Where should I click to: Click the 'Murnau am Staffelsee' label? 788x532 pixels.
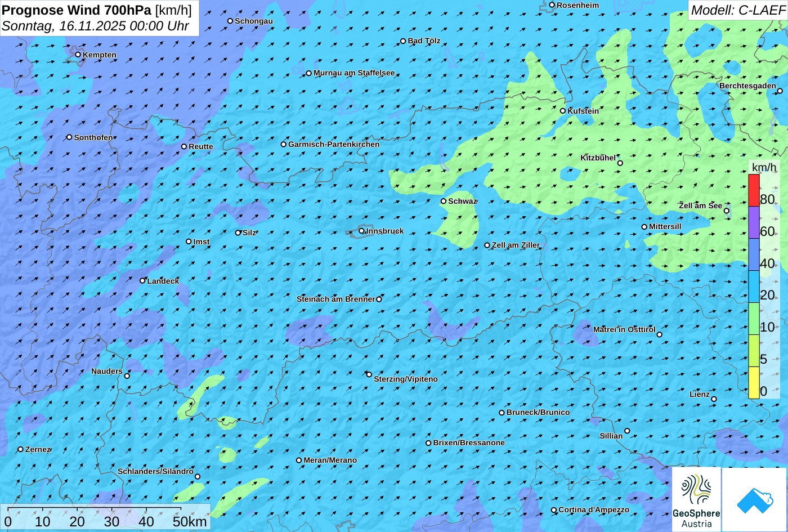coord(354,73)
